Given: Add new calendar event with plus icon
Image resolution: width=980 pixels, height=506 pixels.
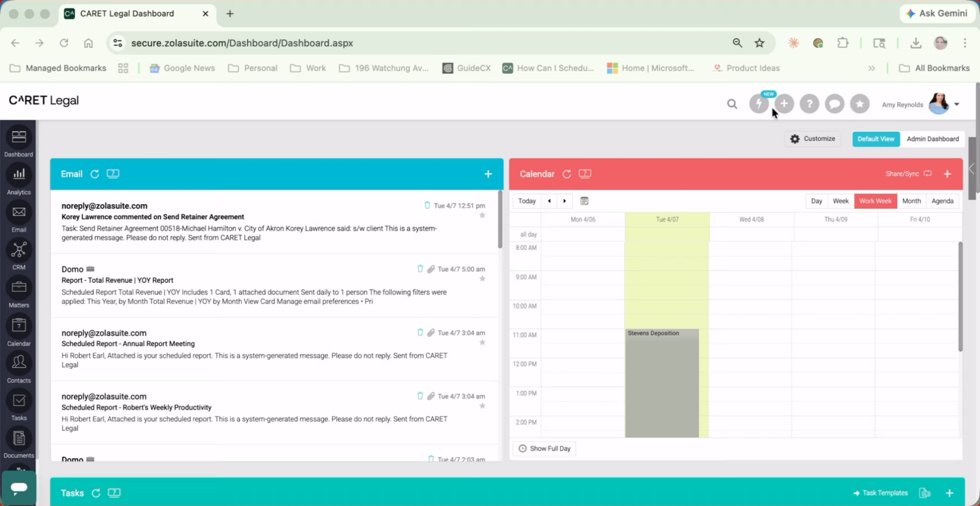Looking at the screenshot, I should (947, 174).
